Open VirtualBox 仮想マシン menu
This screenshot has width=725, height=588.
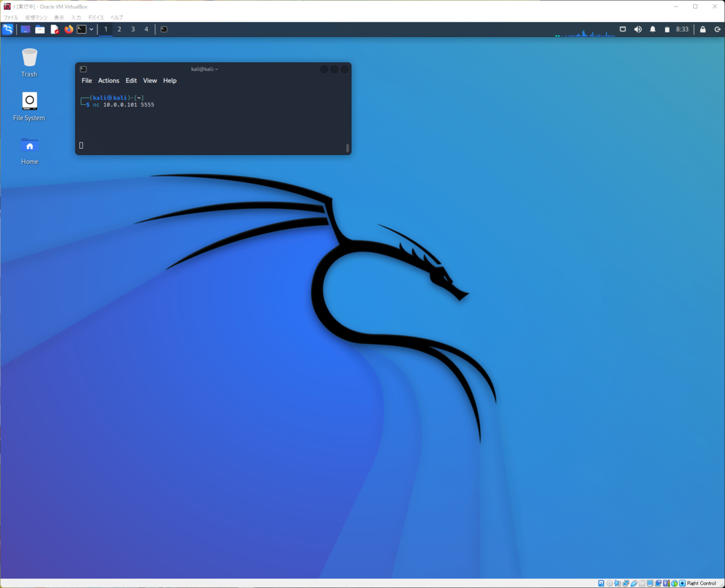coord(36,18)
